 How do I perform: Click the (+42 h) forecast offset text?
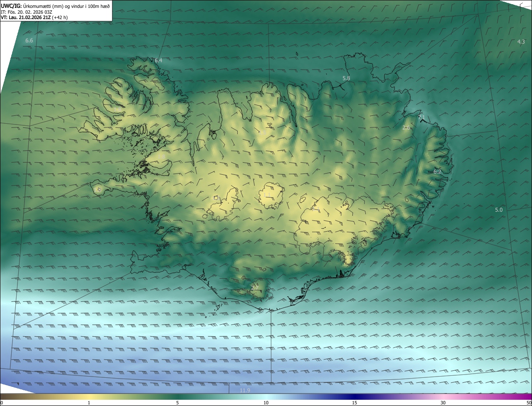pos(60,17)
